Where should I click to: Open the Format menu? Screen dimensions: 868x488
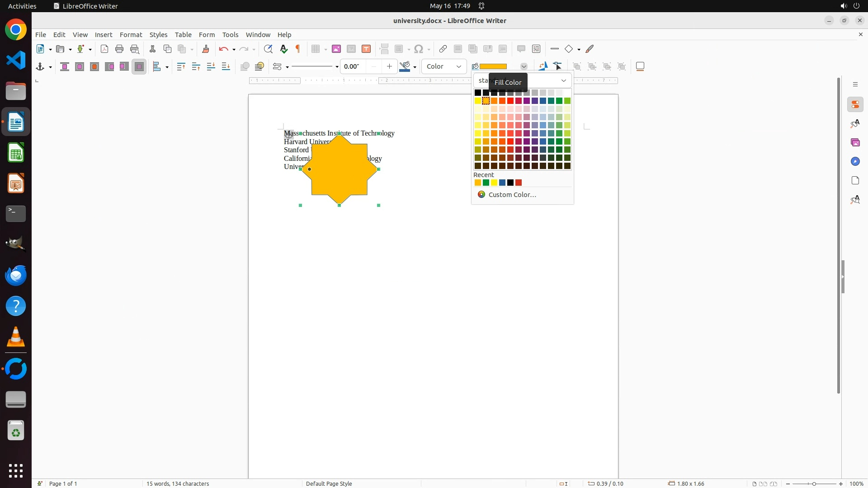pyautogui.click(x=131, y=35)
